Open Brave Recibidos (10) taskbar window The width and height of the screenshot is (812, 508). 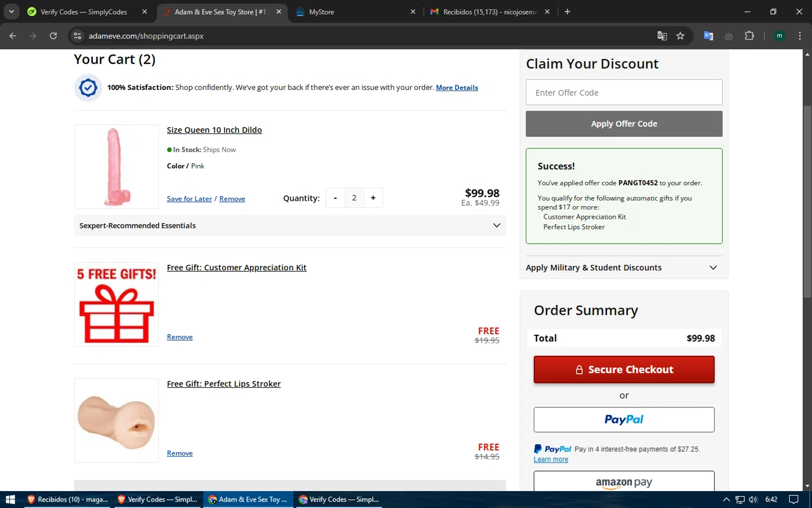click(x=67, y=499)
